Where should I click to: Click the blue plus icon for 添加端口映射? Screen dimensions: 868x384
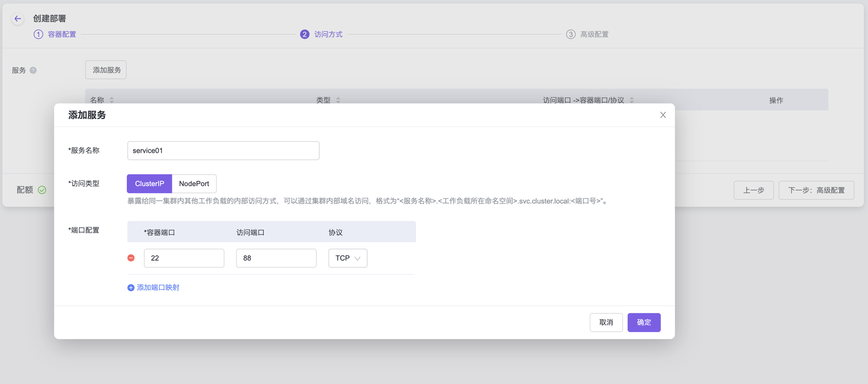click(131, 288)
